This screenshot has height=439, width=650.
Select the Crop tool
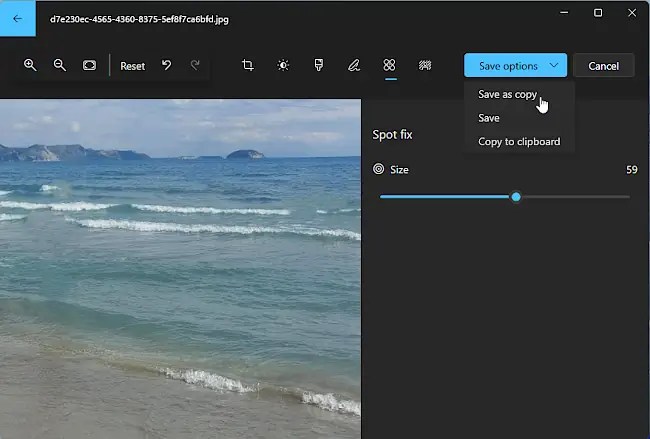point(247,65)
